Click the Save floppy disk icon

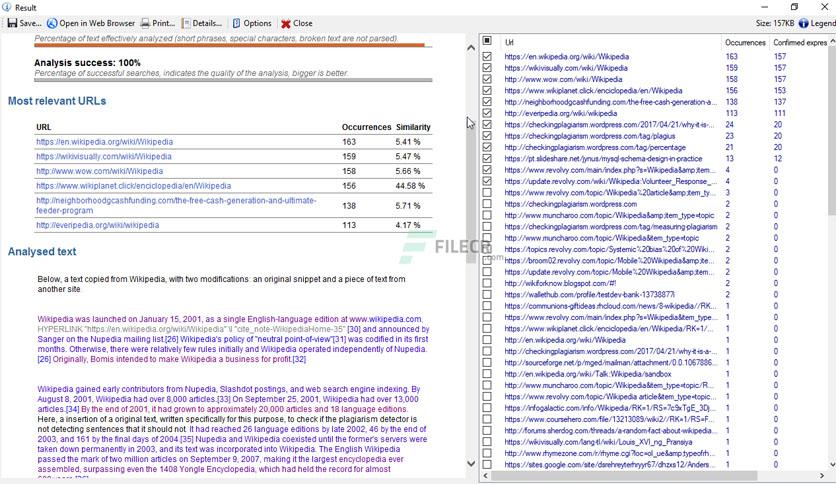[12, 23]
